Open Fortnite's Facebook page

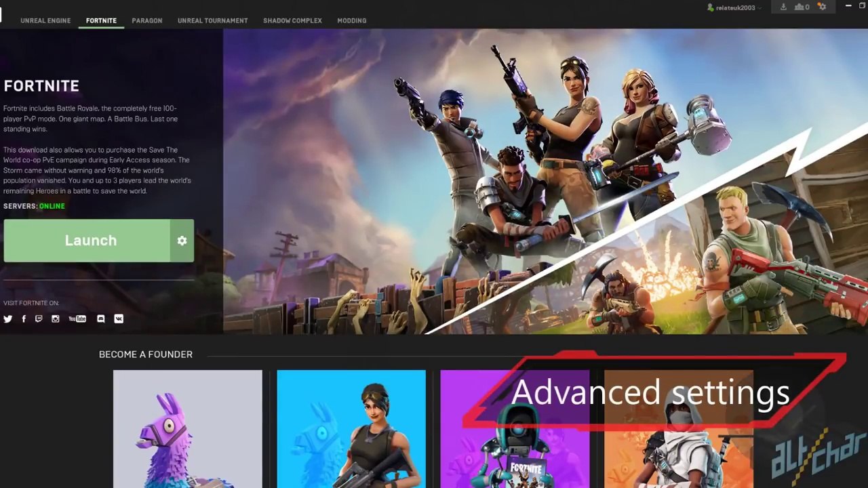[24, 319]
